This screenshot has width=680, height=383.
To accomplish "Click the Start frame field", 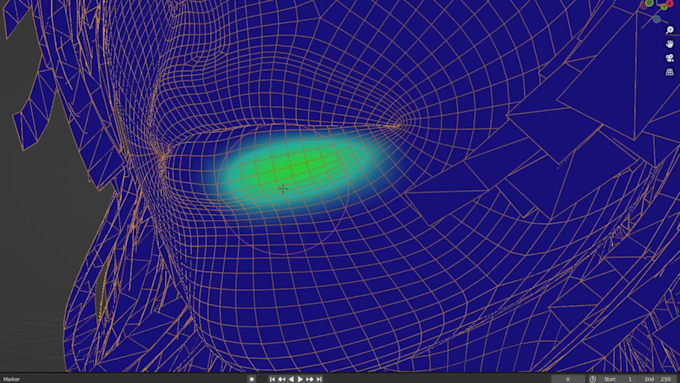I will (x=619, y=379).
